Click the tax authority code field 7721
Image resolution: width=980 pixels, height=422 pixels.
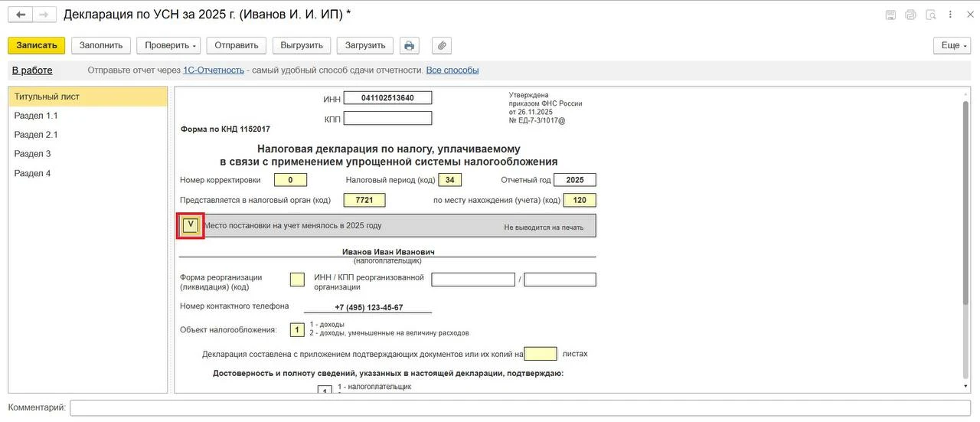point(364,200)
